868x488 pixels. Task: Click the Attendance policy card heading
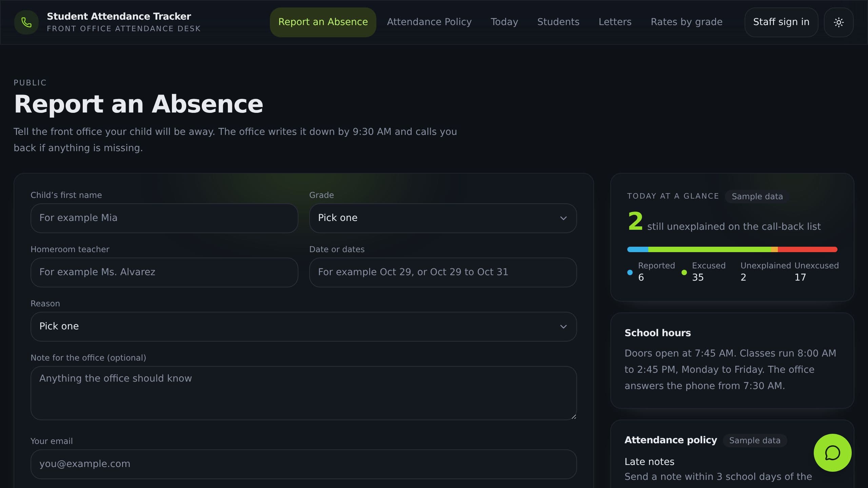(x=671, y=440)
